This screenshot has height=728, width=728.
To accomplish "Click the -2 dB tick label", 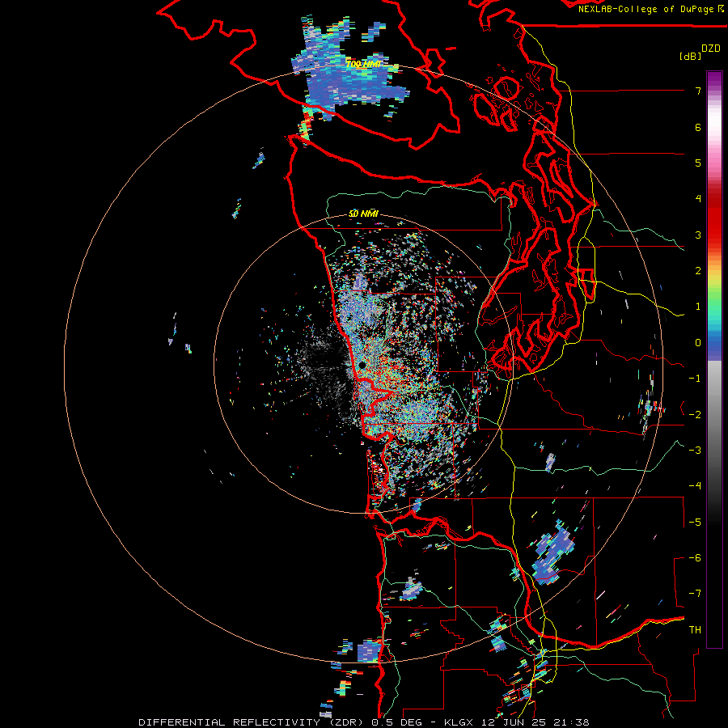I will 695,414.
